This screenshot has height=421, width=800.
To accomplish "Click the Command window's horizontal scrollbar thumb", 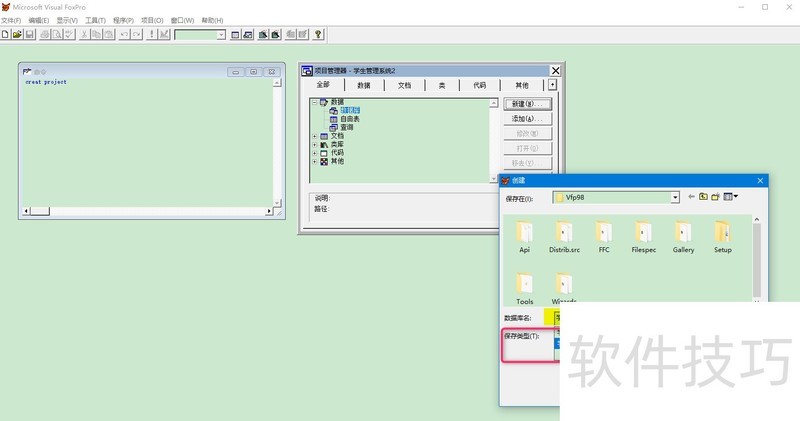I will (x=40, y=211).
